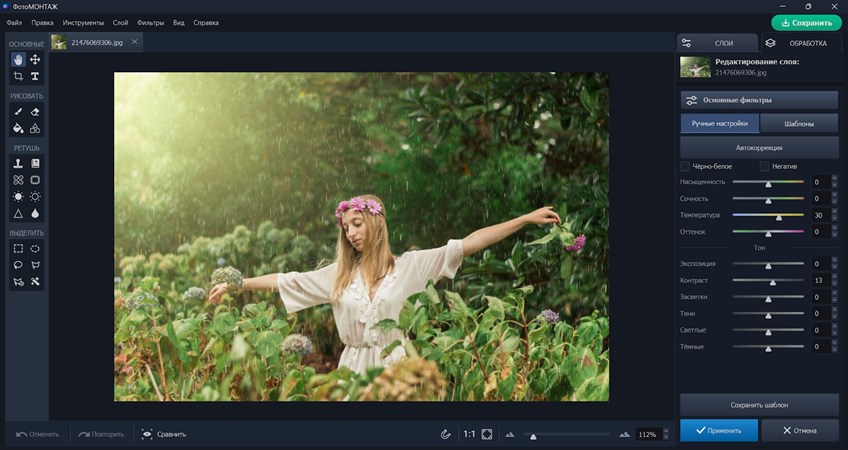The height and width of the screenshot is (450, 848).
Task: Click the fit-to-screen icon
Action: 487,434
